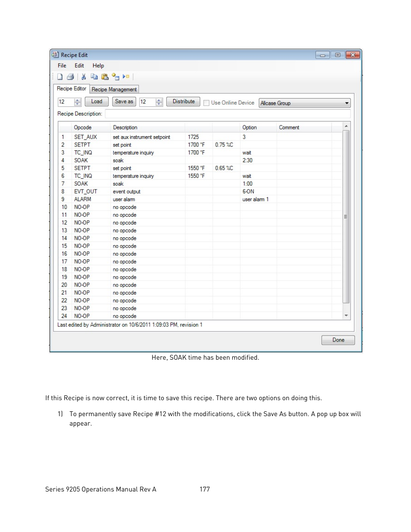Click the save-as recipe number spinner arrows

[159, 102]
